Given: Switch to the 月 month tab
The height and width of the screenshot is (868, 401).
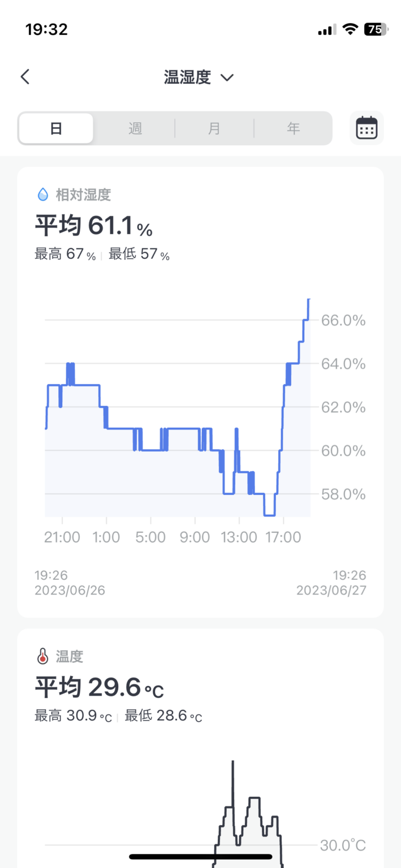Looking at the screenshot, I should (214, 128).
